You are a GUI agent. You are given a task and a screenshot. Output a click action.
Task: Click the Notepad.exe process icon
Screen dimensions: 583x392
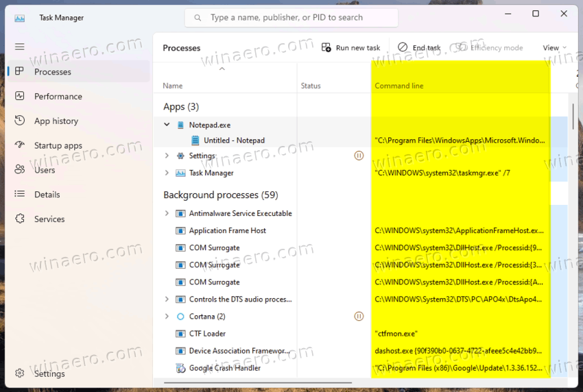tap(180, 125)
